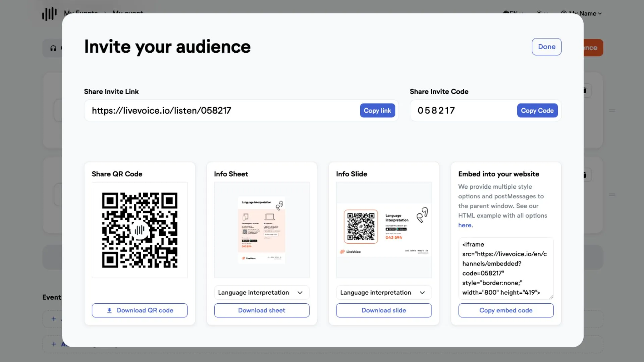Copy the invite link
Image resolution: width=644 pixels, height=362 pixels.
377,111
